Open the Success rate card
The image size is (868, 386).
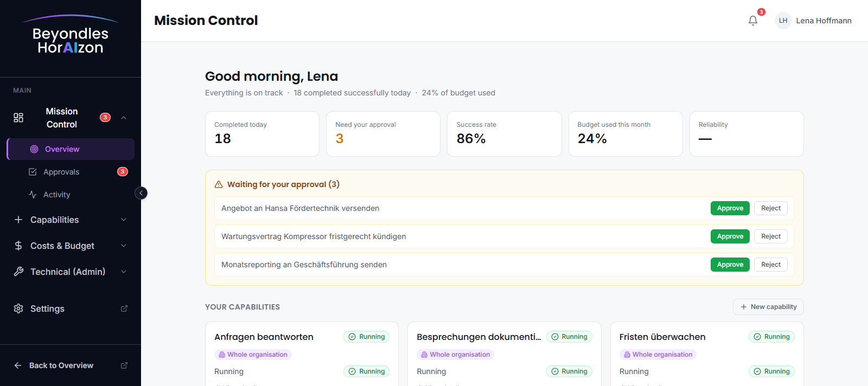click(505, 134)
